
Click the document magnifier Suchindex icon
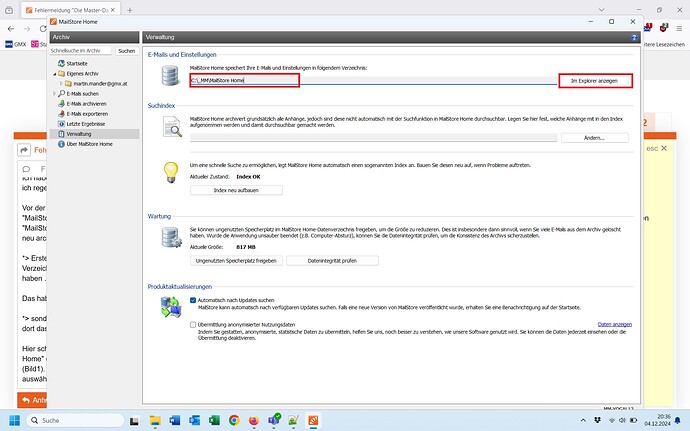click(x=172, y=127)
